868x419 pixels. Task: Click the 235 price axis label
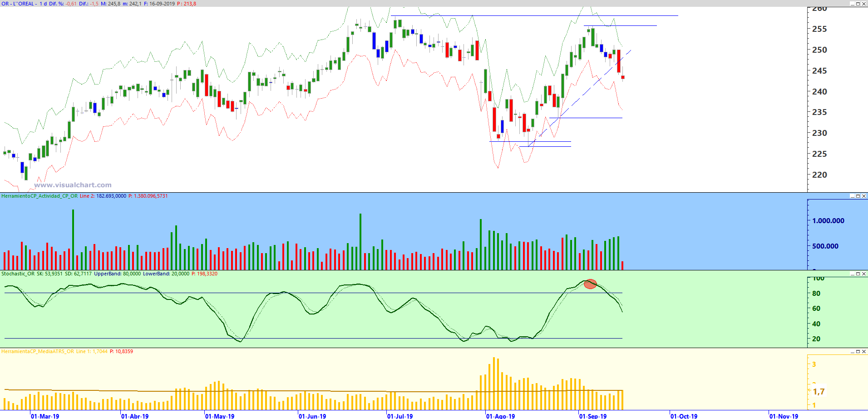(819, 112)
